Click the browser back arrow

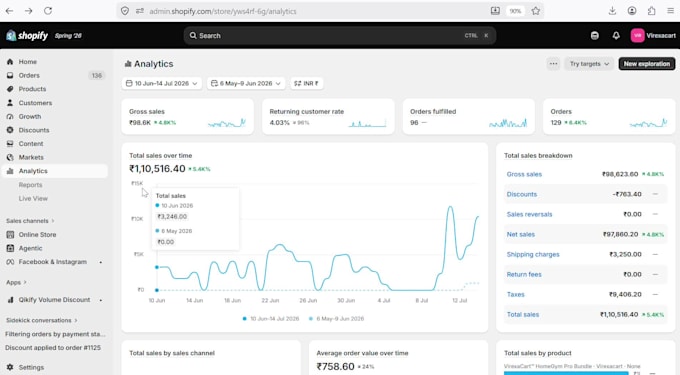point(10,11)
